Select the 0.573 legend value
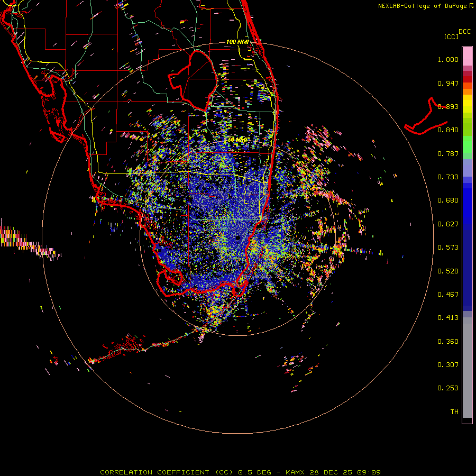Image resolution: width=476 pixels, height=476 pixels. [448, 248]
